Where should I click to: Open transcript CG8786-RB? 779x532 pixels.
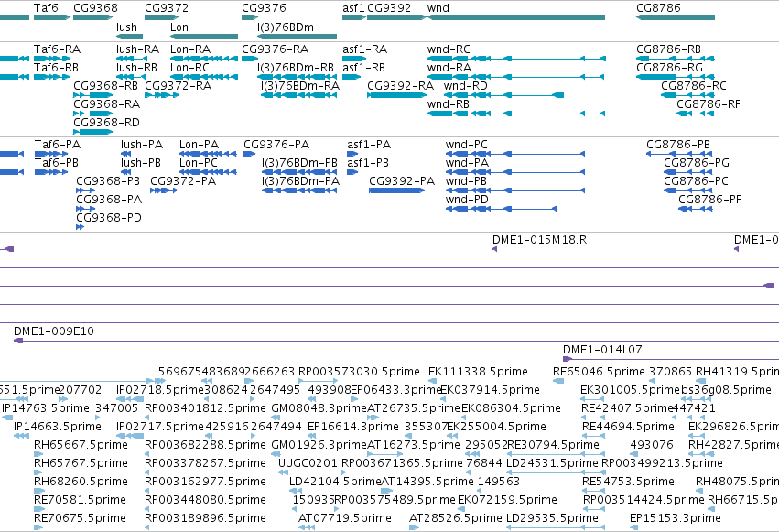pos(669,49)
